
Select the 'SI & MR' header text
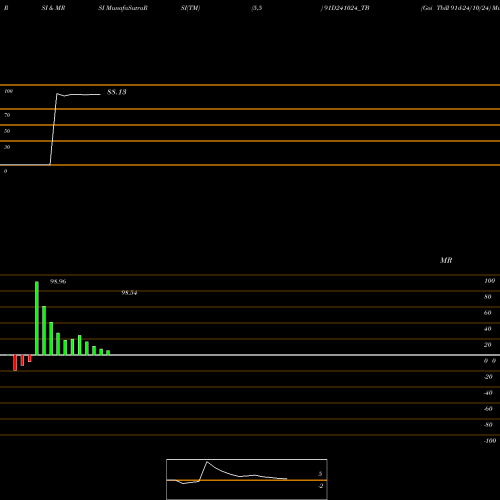click(53, 8)
